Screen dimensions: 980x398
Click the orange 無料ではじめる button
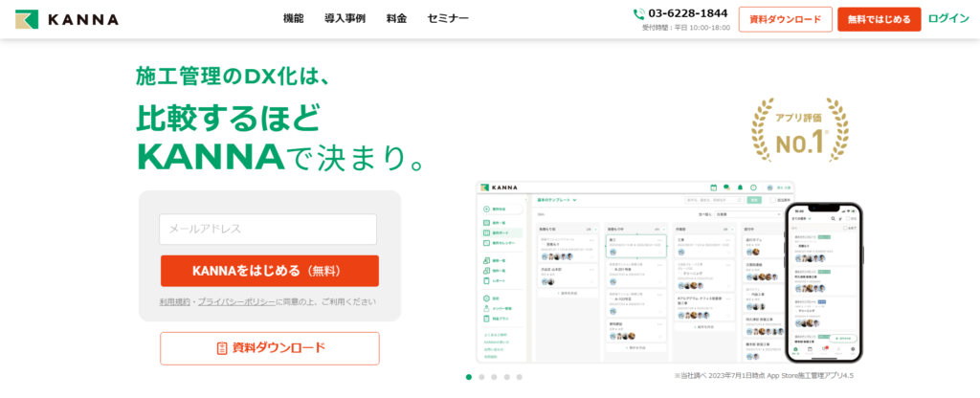880,19
